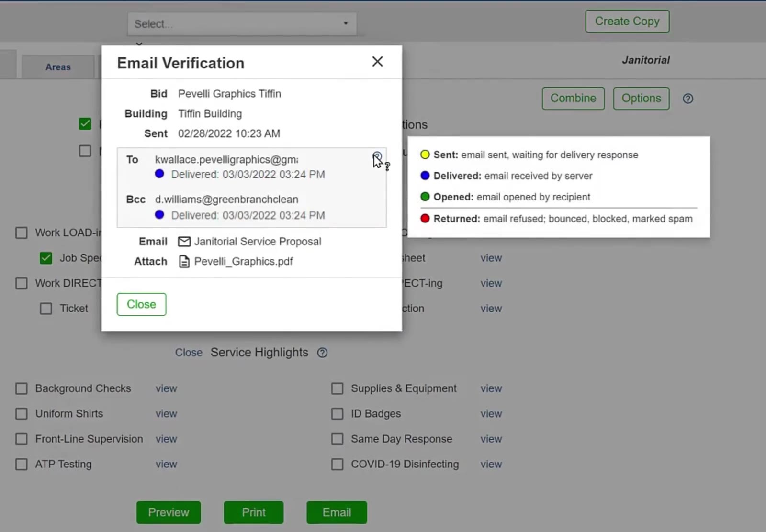Screen dimensions: 766x532
Task: Uncheck the Job Specs checkbox
Action: [46, 258]
